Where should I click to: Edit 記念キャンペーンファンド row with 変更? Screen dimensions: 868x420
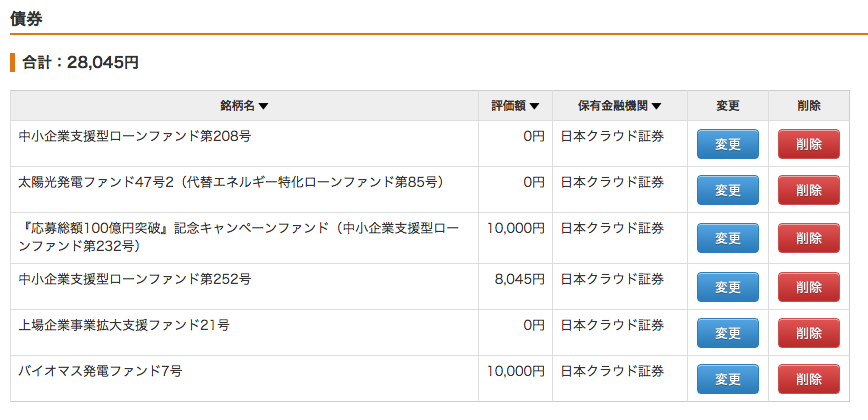[x=727, y=238]
